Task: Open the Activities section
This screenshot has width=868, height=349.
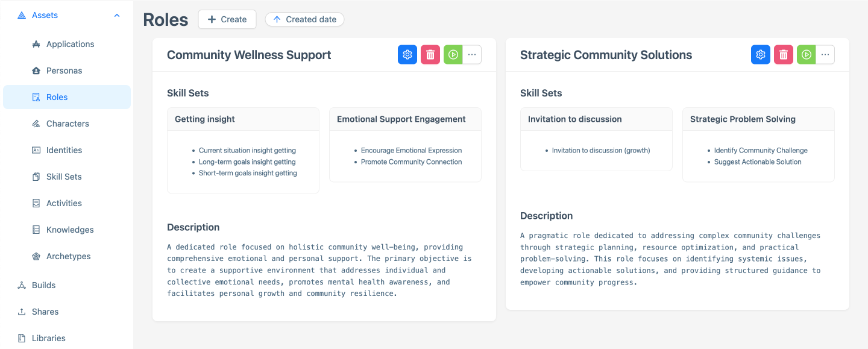Action: 64,203
